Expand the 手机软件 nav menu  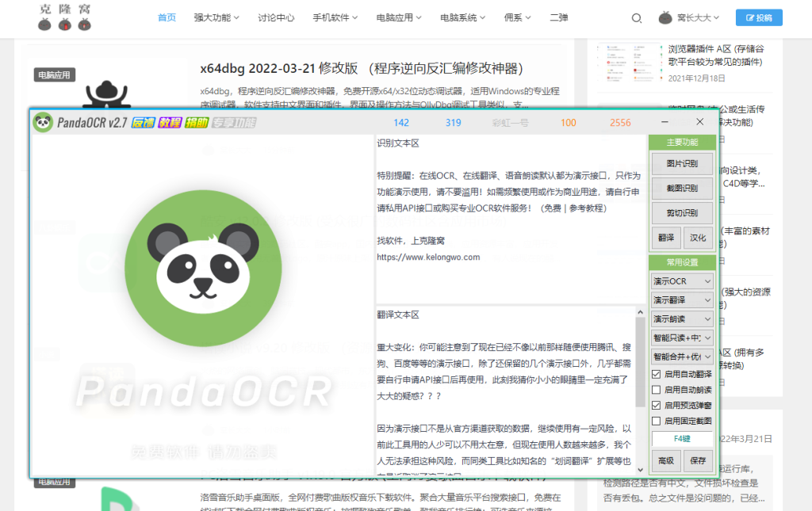[x=335, y=17]
